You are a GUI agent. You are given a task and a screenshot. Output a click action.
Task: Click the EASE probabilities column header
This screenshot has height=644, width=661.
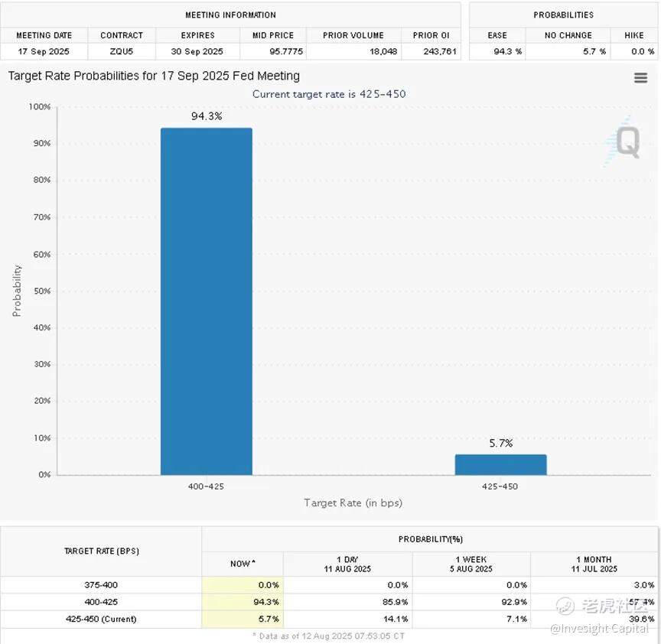497,35
